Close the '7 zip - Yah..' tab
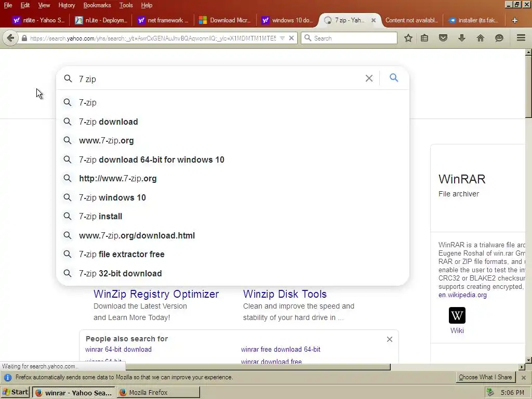This screenshot has width=532, height=399. pos(373,20)
